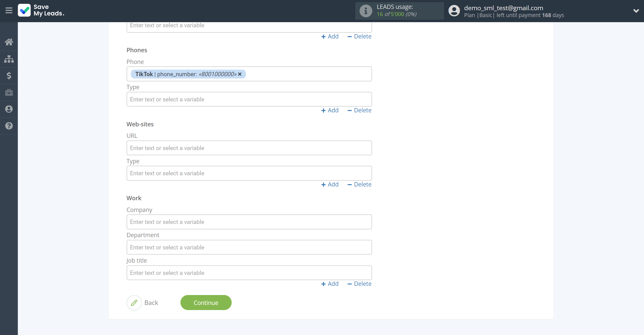Add another Phones entry
This screenshot has width=644, height=335.
330,110
